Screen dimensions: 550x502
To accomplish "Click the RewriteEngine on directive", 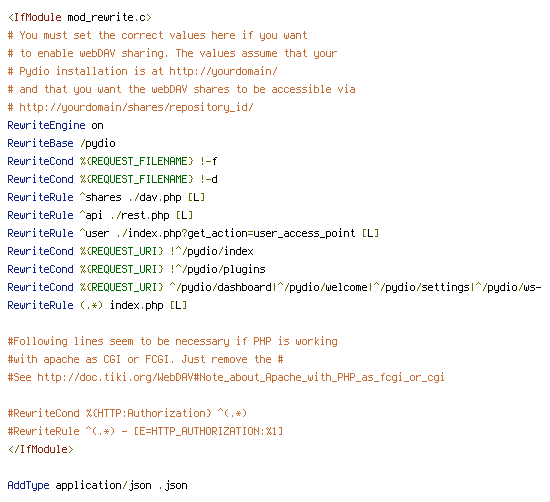I will tap(55, 125).
